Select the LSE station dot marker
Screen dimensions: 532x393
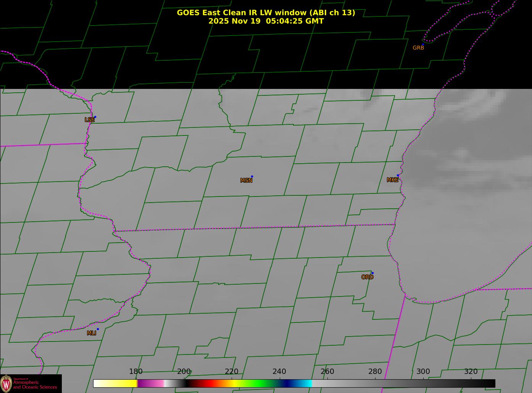(95, 117)
